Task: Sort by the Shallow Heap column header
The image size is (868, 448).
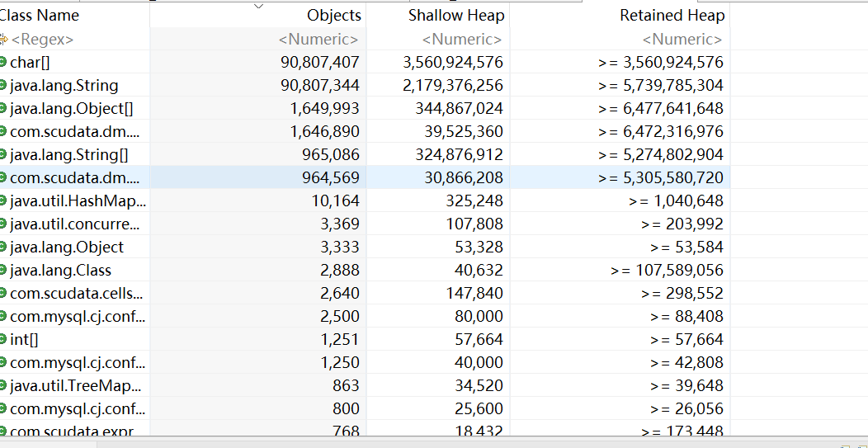Action: click(x=455, y=16)
